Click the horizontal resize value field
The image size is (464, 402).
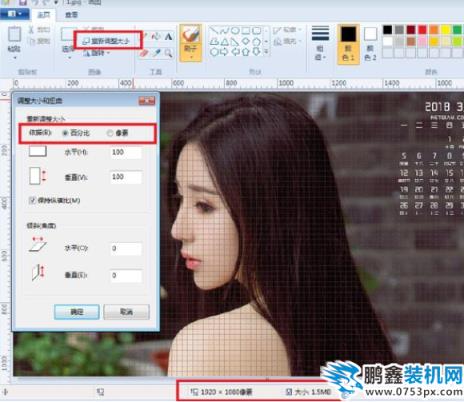126,153
